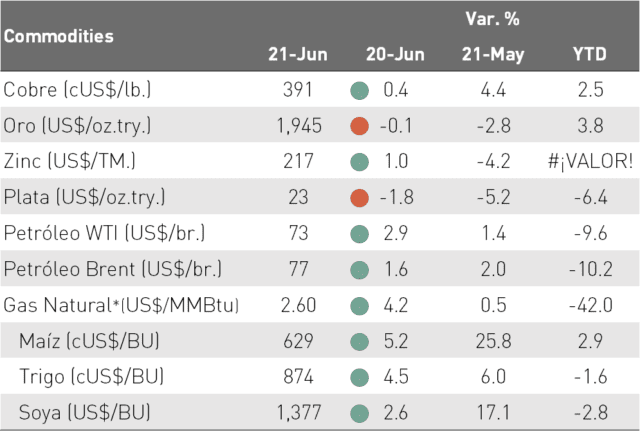Select the Var. % header text
Image resolution: width=640 pixels, height=431 pixels.
(493, 19)
